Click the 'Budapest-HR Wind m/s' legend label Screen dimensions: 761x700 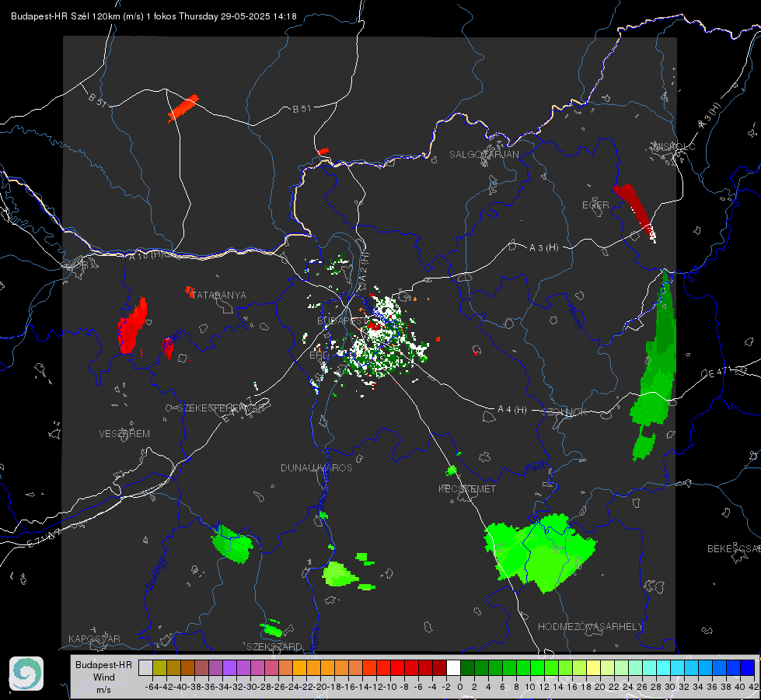click(x=104, y=677)
